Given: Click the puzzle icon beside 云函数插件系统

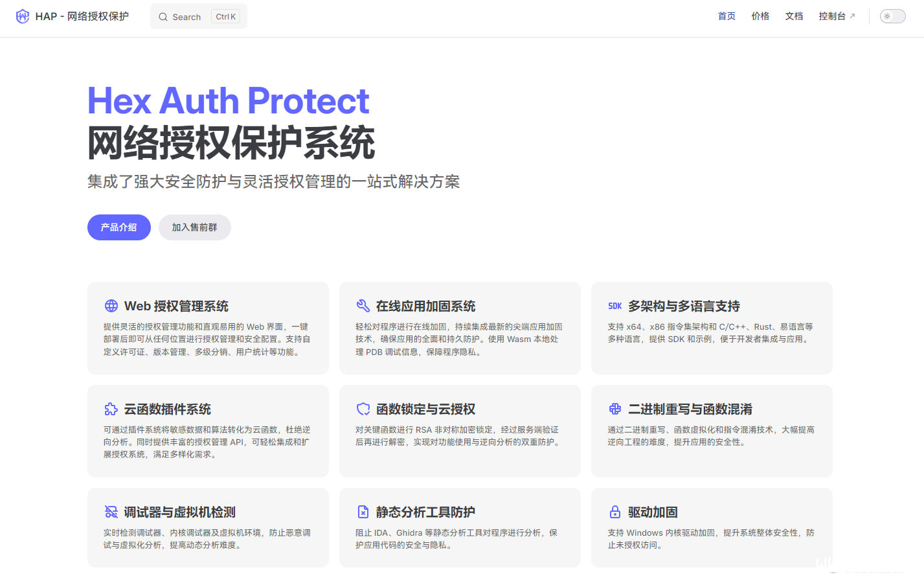Looking at the screenshot, I should [x=111, y=409].
